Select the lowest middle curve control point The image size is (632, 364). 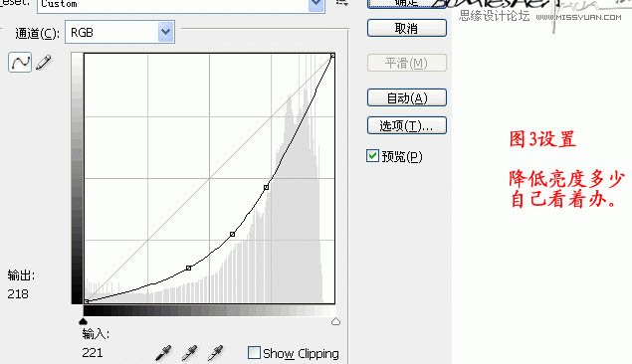[188, 268]
